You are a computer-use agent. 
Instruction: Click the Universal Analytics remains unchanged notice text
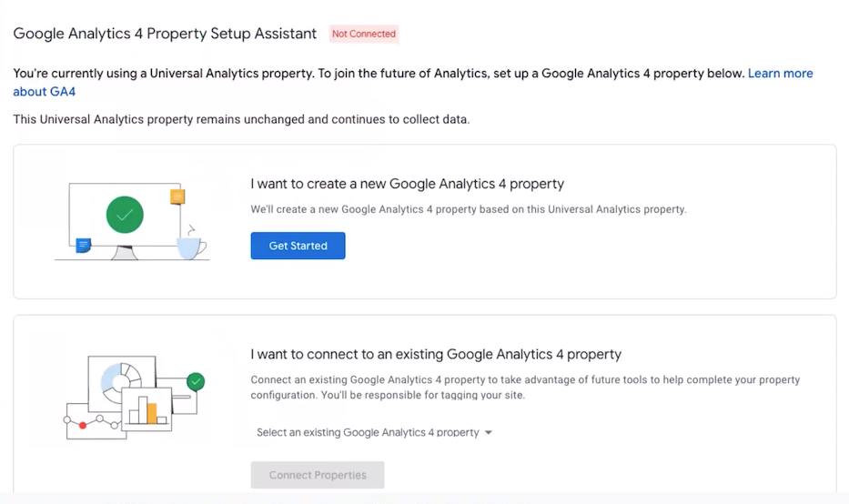pos(241,119)
